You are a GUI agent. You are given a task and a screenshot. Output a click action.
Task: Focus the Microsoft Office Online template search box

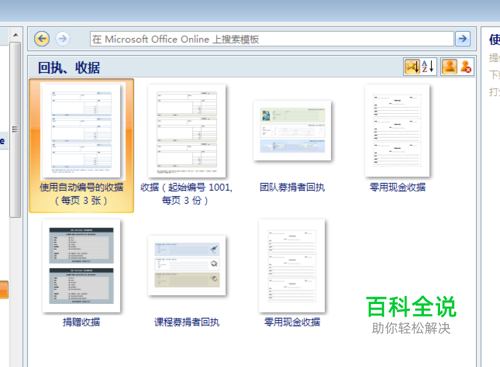point(272,39)
